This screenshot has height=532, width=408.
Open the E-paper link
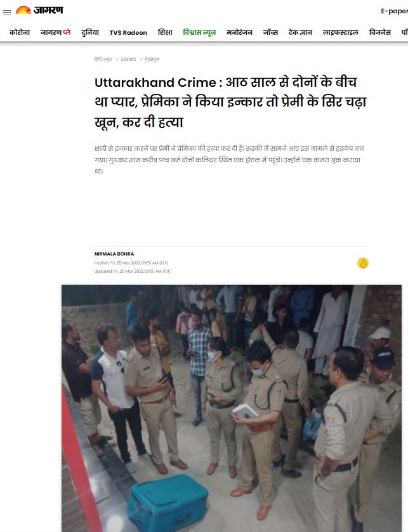point(394,11)
